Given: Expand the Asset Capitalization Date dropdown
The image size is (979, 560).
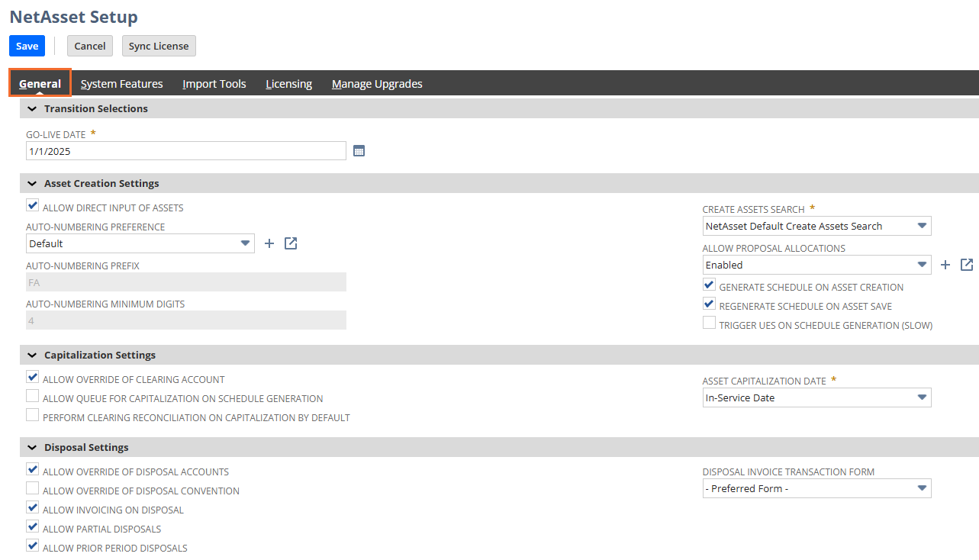Looking at the screenshot, I should [x=816, y=397].
